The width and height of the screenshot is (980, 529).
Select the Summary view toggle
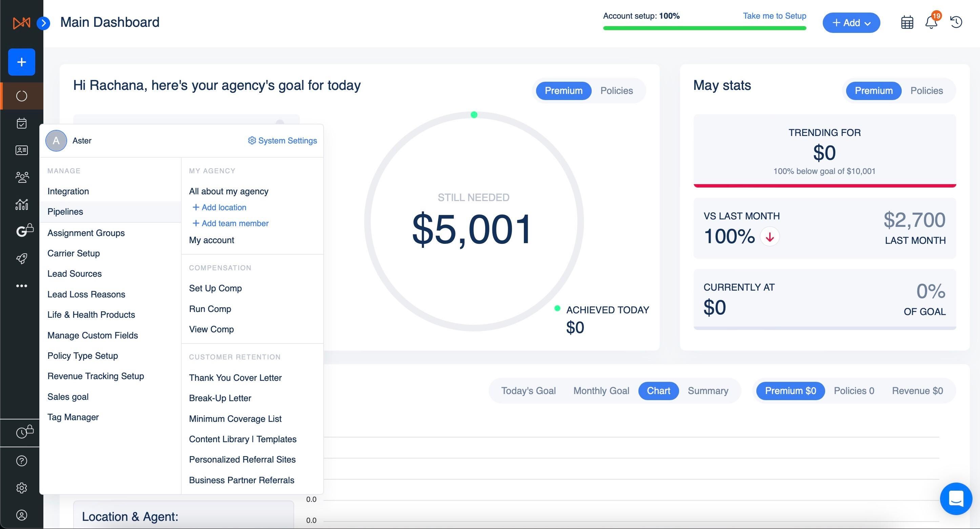tap(708, 391)
